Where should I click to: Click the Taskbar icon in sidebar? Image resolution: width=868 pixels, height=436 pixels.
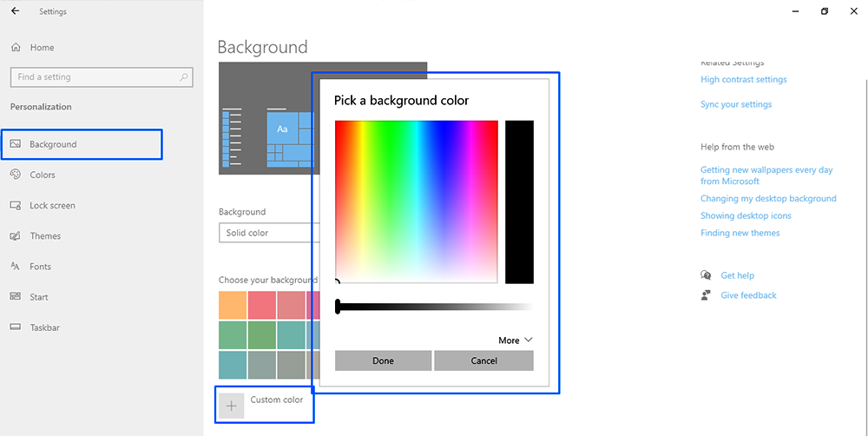16,327
